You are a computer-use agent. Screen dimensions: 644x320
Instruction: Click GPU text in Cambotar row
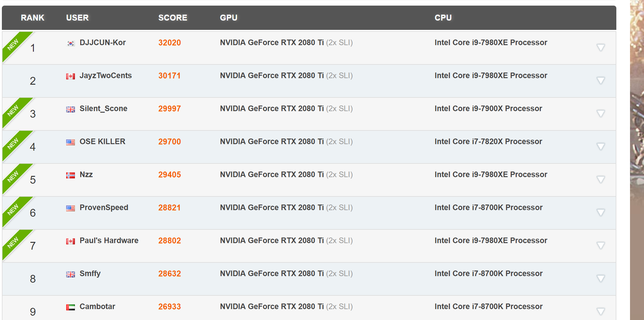[286, 307]
